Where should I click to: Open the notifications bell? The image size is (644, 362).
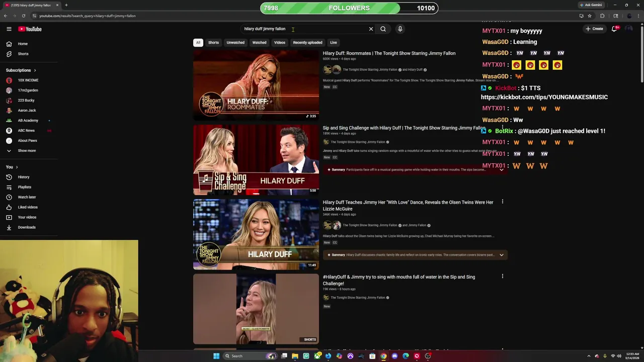pos(614,29)
